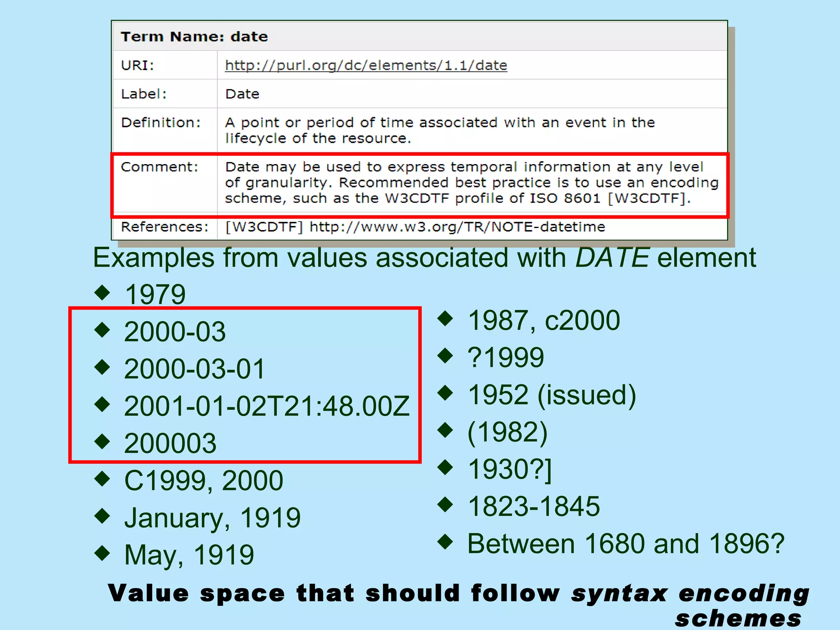Click the 'Examples from values associated' heading

coord(425,258)
